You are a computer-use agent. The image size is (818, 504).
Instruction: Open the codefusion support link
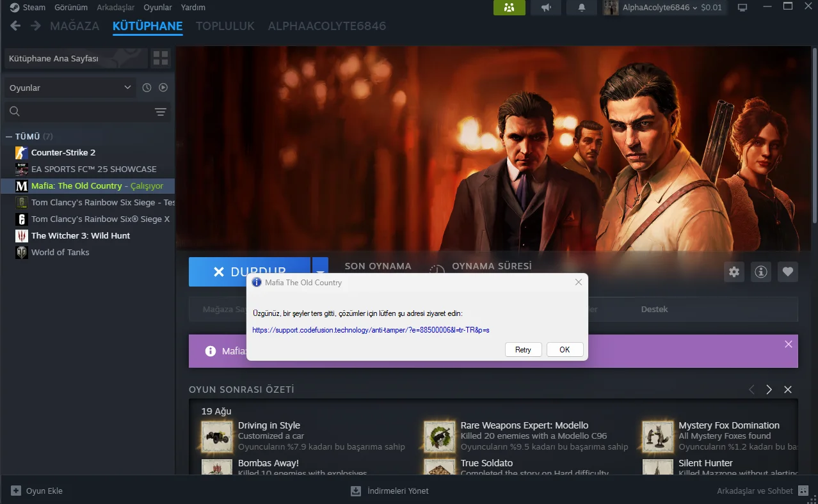tap(371, 330)
